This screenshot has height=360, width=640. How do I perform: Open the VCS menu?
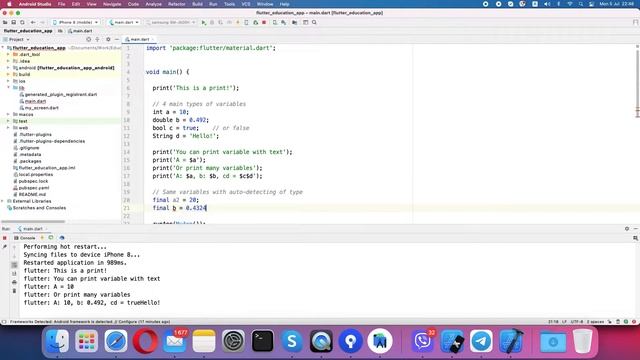[246, 4]
